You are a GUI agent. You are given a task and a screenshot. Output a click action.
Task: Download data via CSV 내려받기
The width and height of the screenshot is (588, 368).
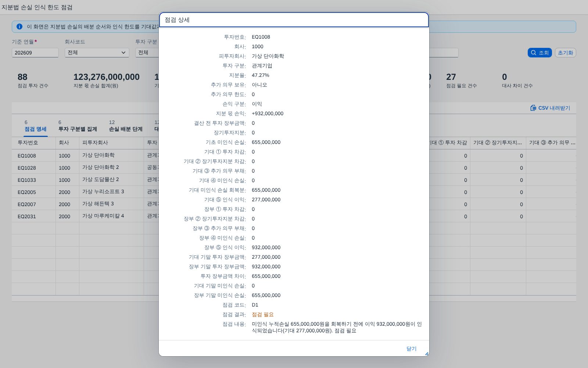(550, 108)
